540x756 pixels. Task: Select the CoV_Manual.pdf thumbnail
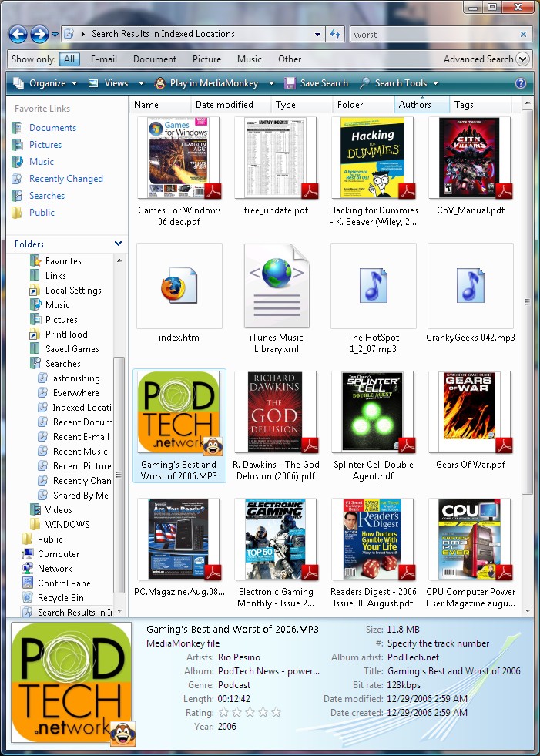click(470, 158)
